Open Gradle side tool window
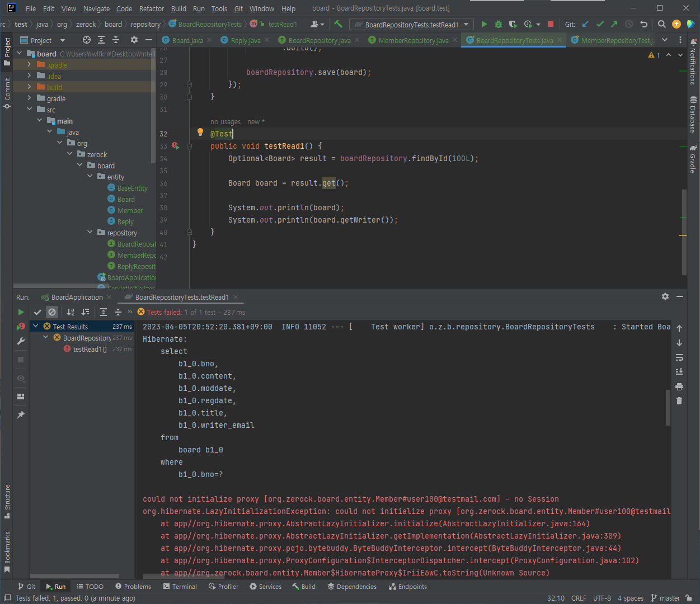 pos(693,159)
